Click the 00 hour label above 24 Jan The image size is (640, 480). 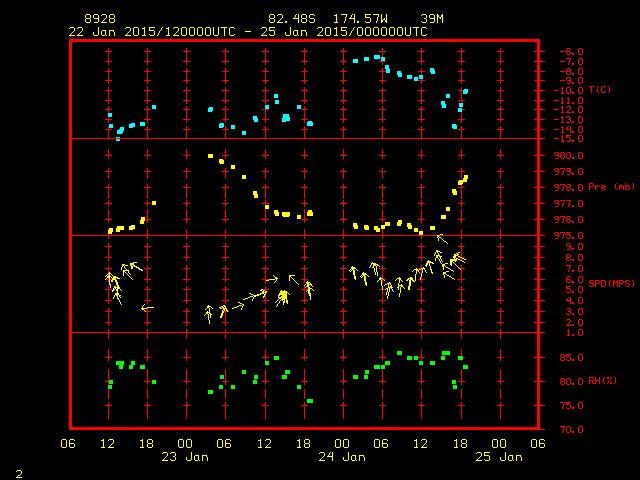pos(342,444)
